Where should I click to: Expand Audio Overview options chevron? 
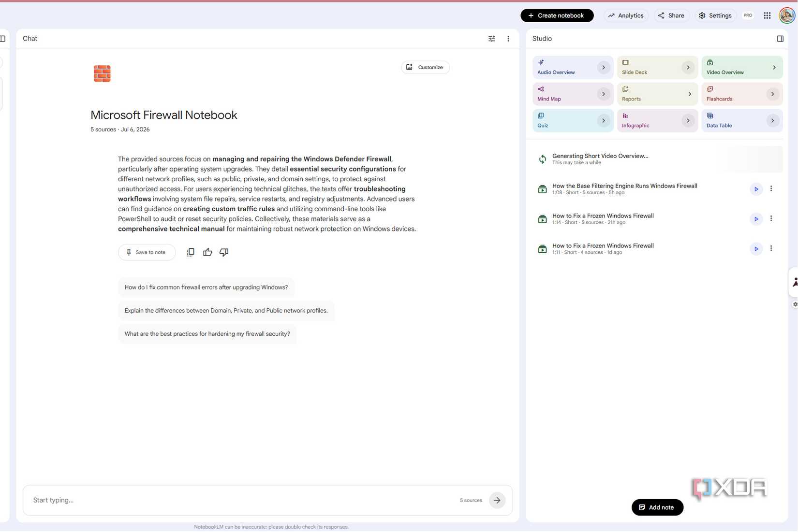[x=603, y=68]
